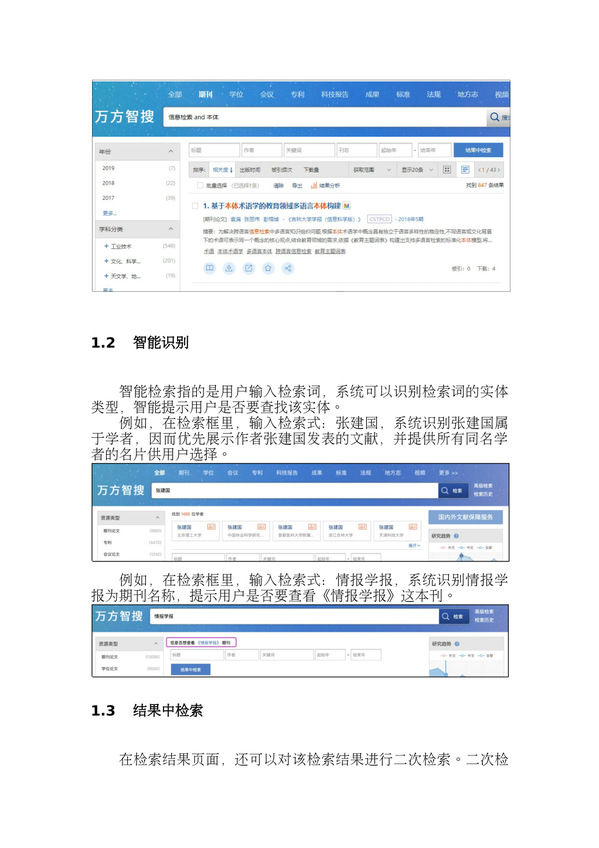Click the share icon under first result
This screenshot has height=848, width=599.
coord(288,268)
